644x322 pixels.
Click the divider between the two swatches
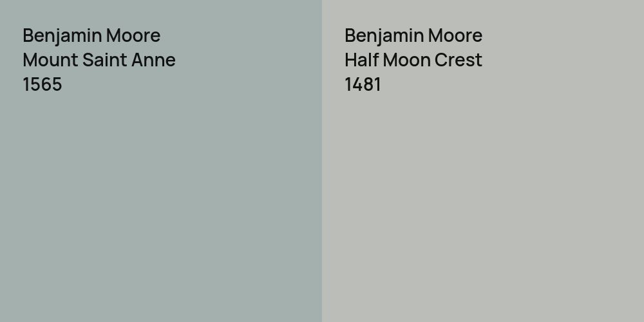tap(322, 161)
